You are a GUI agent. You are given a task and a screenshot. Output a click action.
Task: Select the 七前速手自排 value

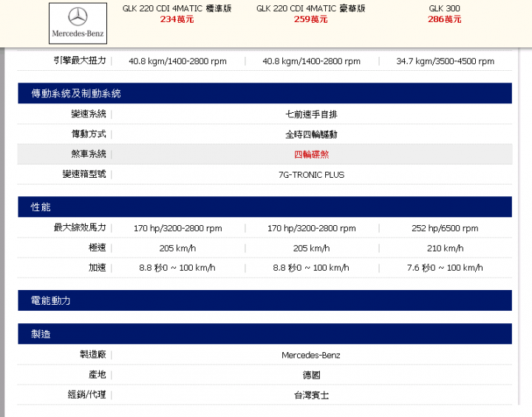[311, 114]
